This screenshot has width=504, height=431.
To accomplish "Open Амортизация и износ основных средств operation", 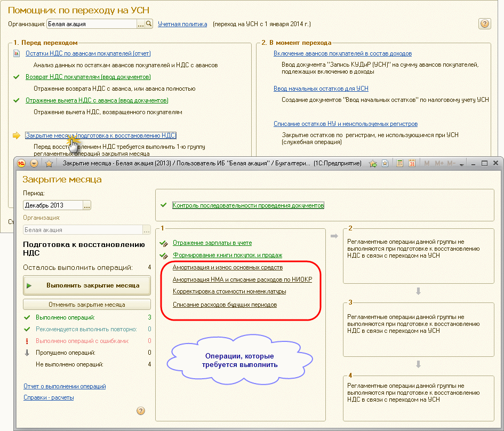I will tap(228, 267).
